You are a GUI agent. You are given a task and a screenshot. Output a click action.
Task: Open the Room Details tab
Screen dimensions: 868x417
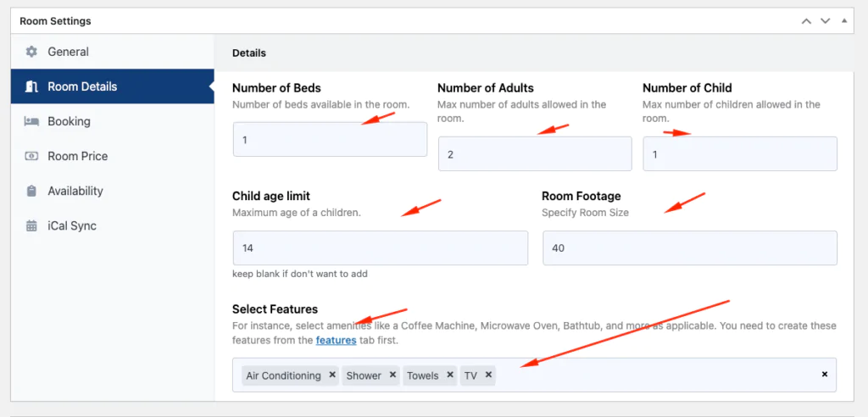(113, 86)
